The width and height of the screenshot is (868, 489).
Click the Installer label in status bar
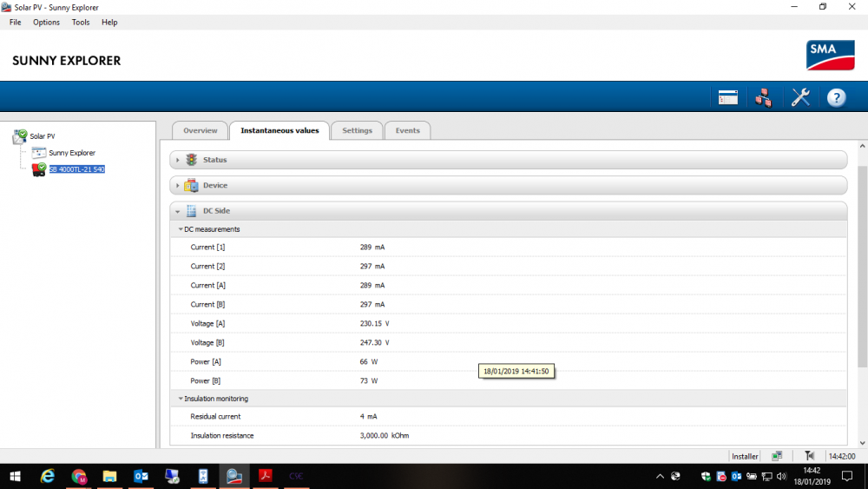745,456
